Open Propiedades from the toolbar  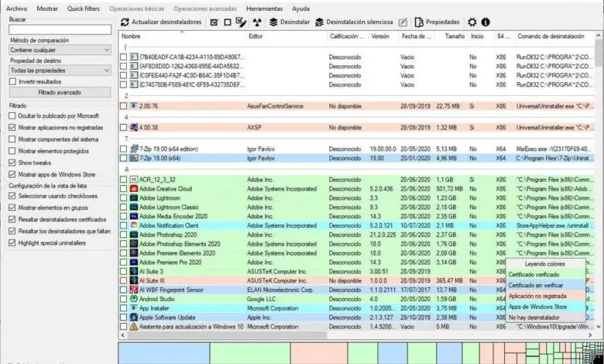tap(437, 22)
